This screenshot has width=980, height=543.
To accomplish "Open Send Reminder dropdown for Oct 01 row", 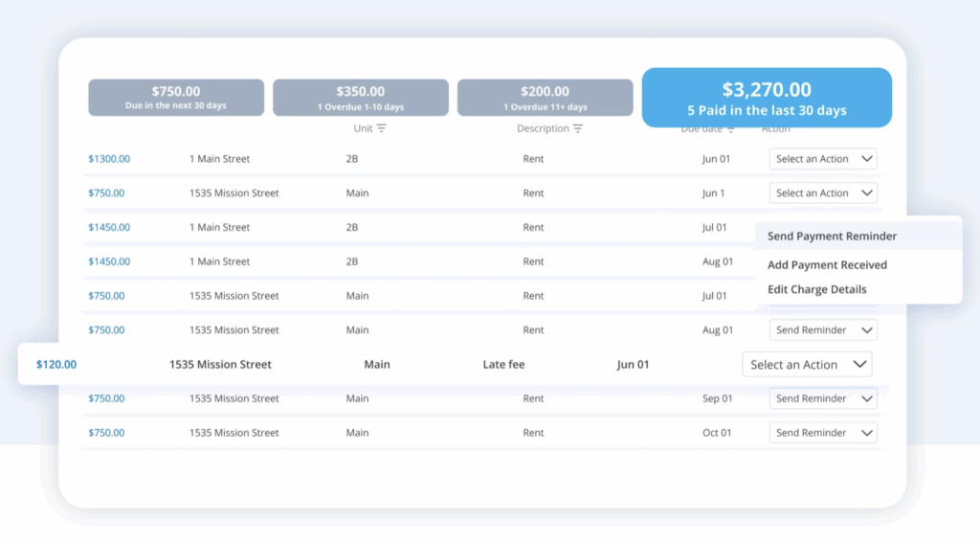I will (823, 433).
